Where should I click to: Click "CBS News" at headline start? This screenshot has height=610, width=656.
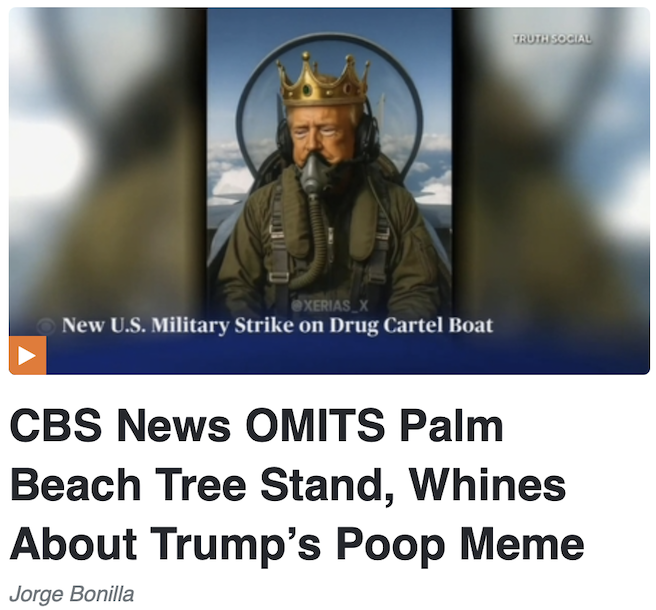pos(120,425)
